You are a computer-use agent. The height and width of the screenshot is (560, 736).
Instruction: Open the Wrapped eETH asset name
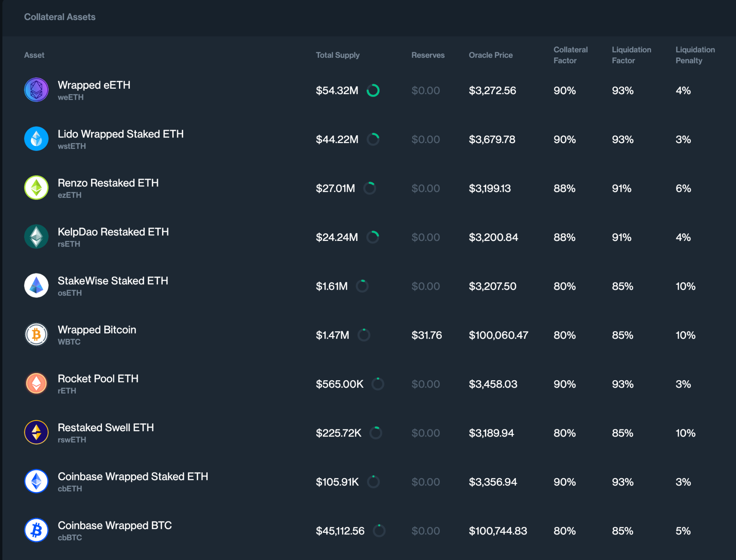click(x=94, y=85)
